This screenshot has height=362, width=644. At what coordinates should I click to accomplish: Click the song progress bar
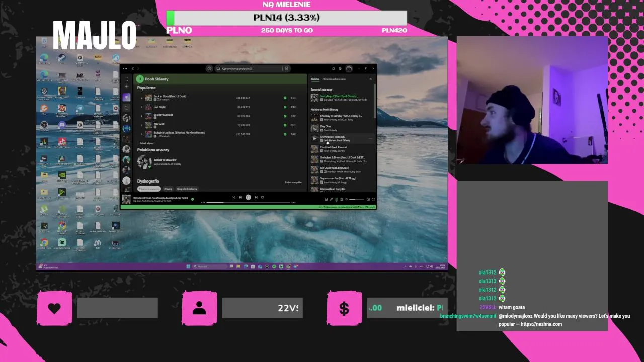click(248, 202)
